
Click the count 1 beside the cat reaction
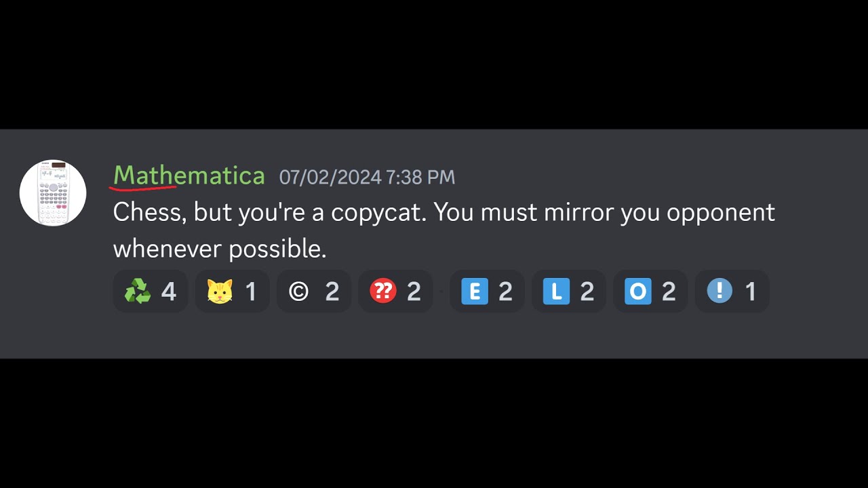pyautogui.click(x=251, y=292)
